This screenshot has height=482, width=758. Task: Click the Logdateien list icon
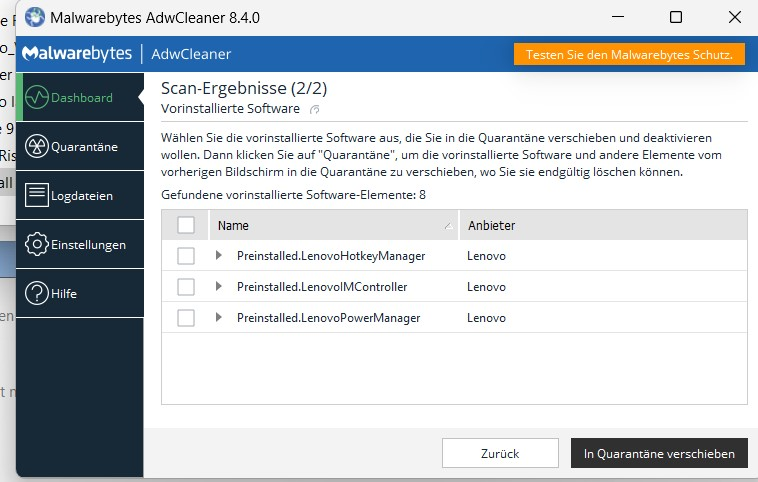pos(37,195)
